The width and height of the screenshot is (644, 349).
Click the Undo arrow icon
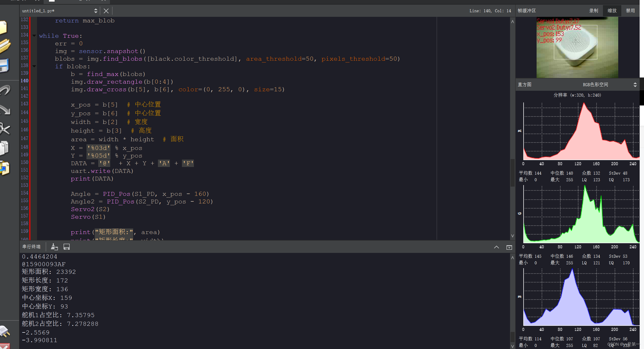click(5, 90)
